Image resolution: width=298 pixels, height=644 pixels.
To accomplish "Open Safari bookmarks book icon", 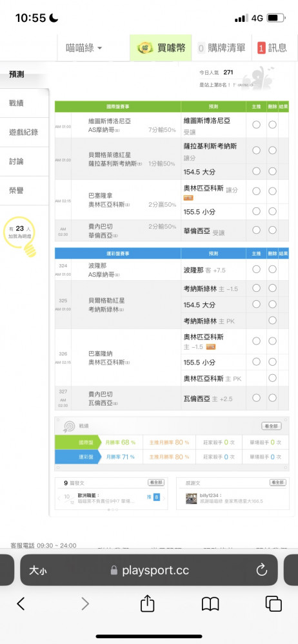I will click(x=210, y=604).
